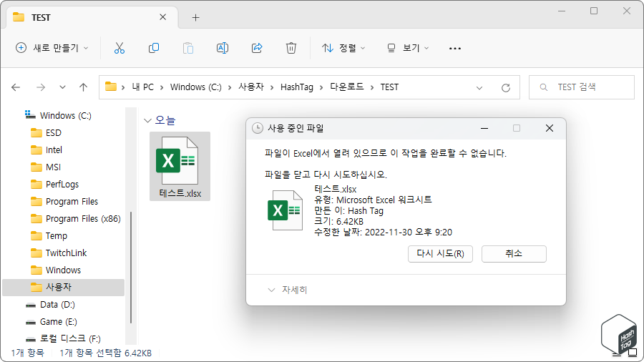
Task: Click the Rename icon in toolbar
Action: [x=223, y=48]
